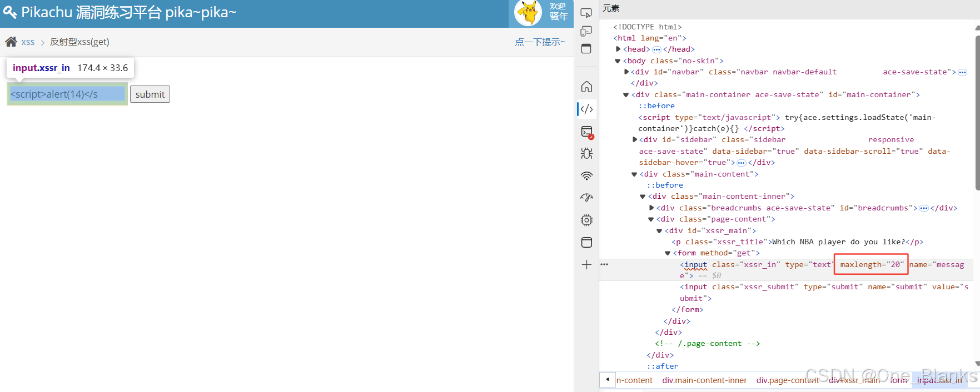Screen dimensions: 980x392
Task: Open the Network panel wifi icon
Action: pos(586,176)
